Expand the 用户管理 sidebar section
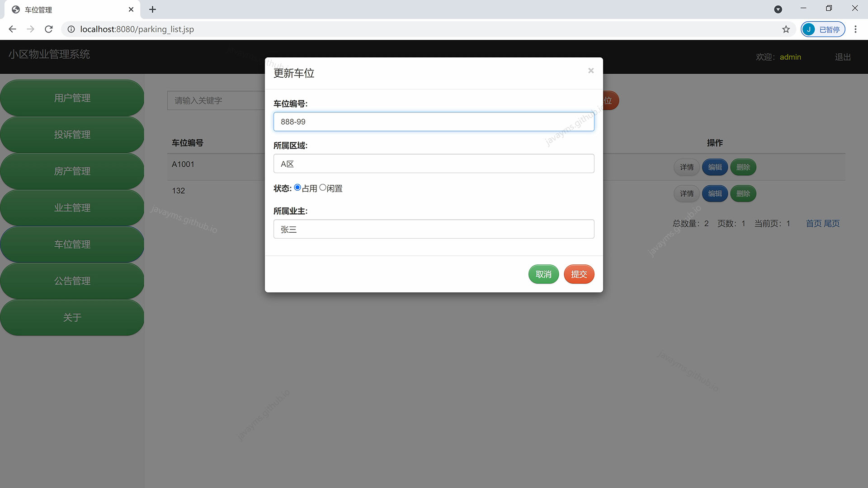 point(72,98)
